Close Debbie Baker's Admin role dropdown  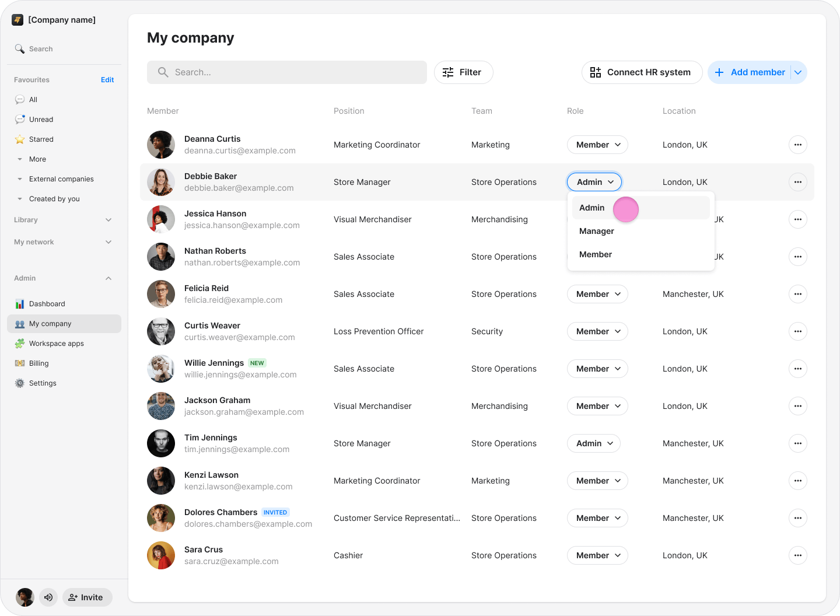point(594,182)
